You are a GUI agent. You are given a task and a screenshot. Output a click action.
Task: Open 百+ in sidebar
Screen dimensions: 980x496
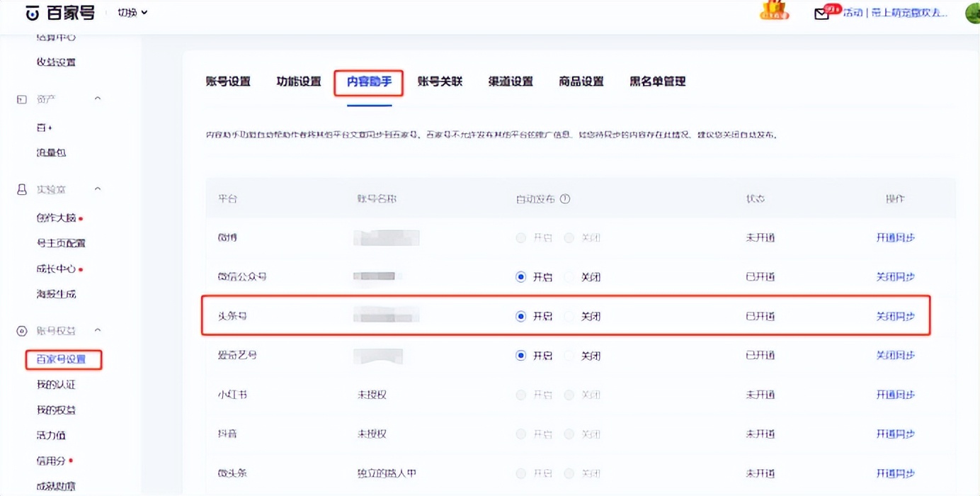click(45, 128)
